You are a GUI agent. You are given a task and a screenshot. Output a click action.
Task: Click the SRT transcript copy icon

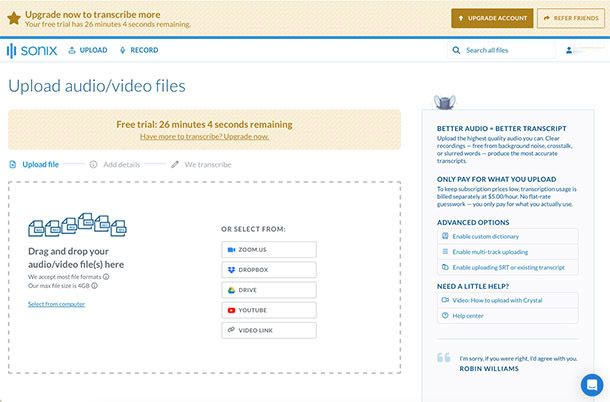click(x=445, y=267)
